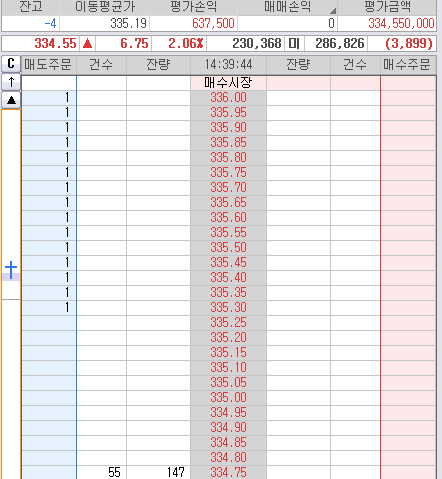Viewport: 442px width, 479px height.
Task: Select price 335.85 in the ladder
Action: tap(228, 143)
